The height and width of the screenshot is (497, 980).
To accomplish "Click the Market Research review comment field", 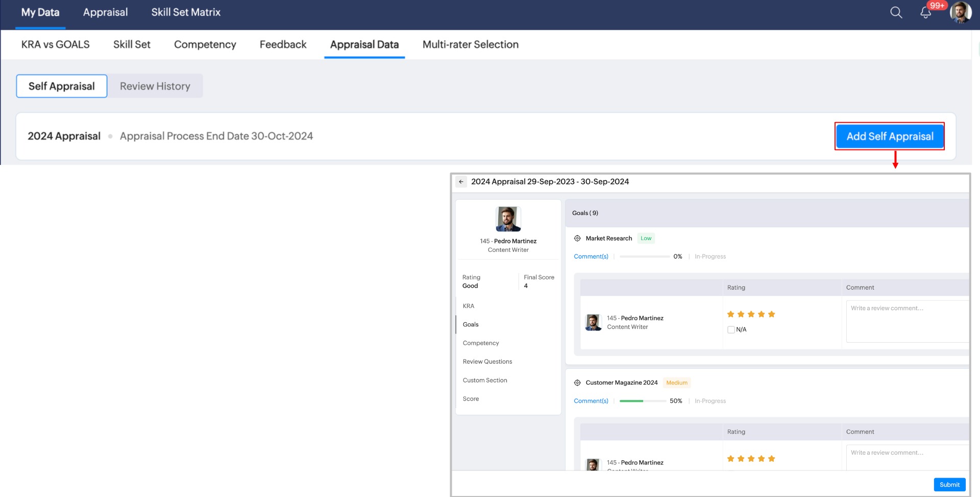I will (906, 321).
